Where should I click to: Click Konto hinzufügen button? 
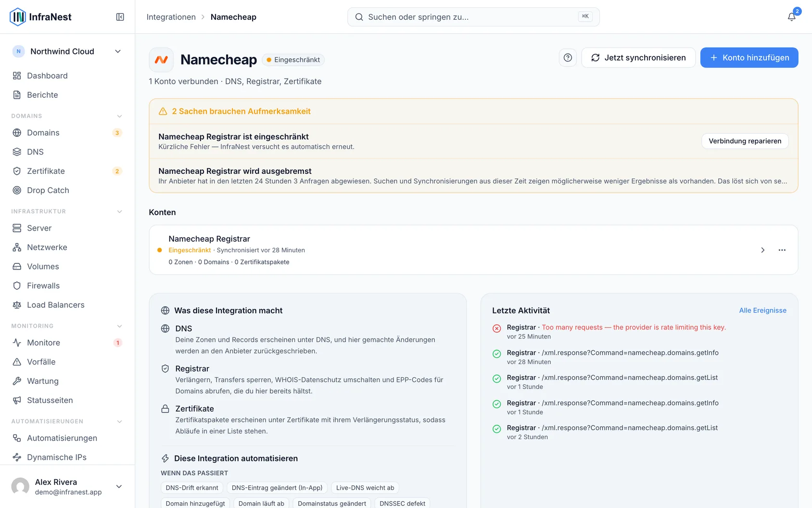point(749,58)
